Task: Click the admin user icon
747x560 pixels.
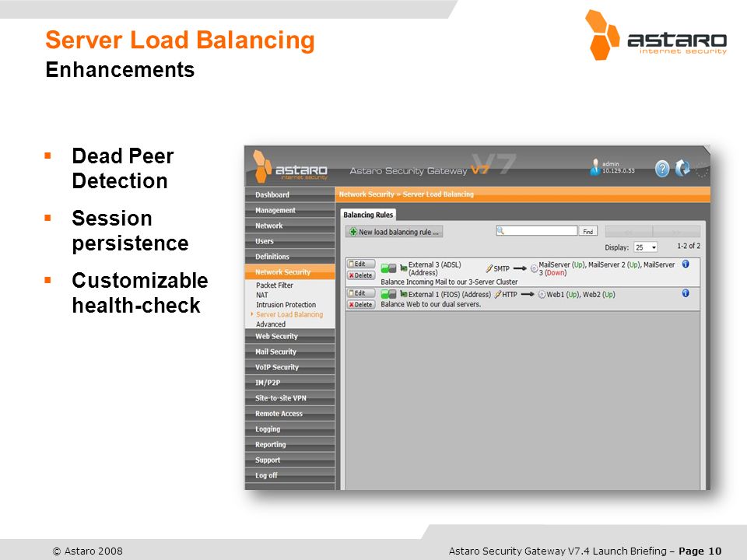Action: 595,167
